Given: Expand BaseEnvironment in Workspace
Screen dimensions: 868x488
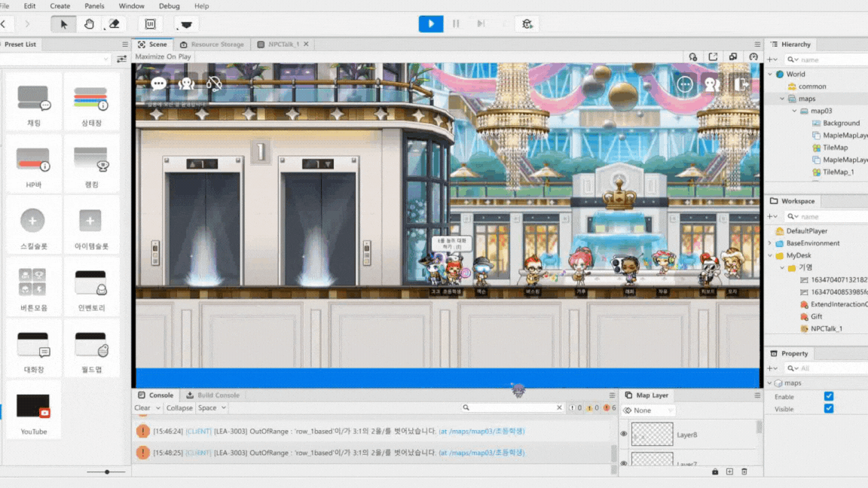Looking at the screenshot, I should (770, 243).
